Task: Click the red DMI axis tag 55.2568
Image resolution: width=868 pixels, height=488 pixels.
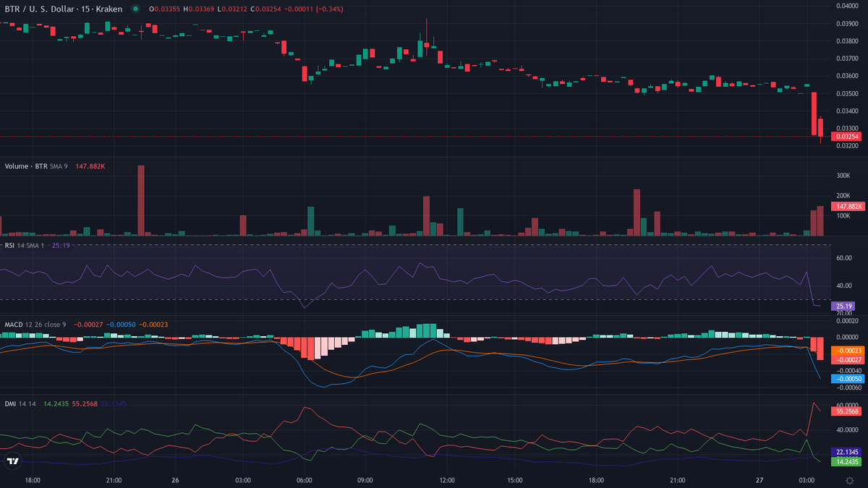Action: tap(848, 411)
